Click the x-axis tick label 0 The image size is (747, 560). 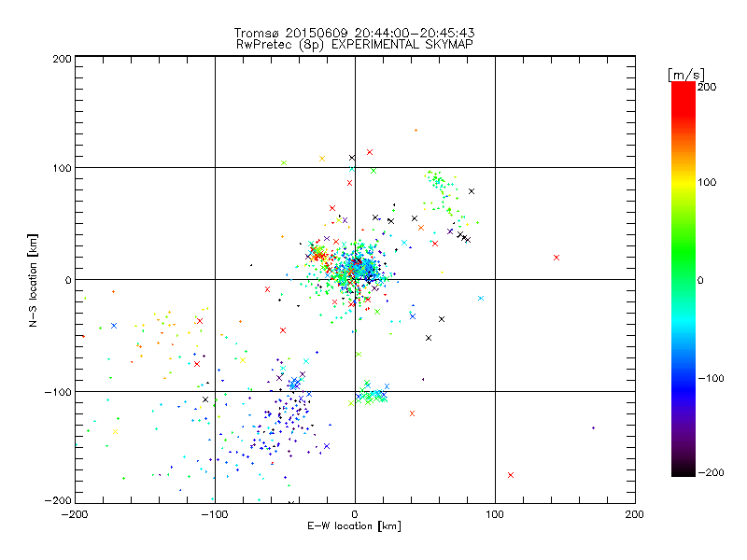pyautogui.click(x=355, y=514)
